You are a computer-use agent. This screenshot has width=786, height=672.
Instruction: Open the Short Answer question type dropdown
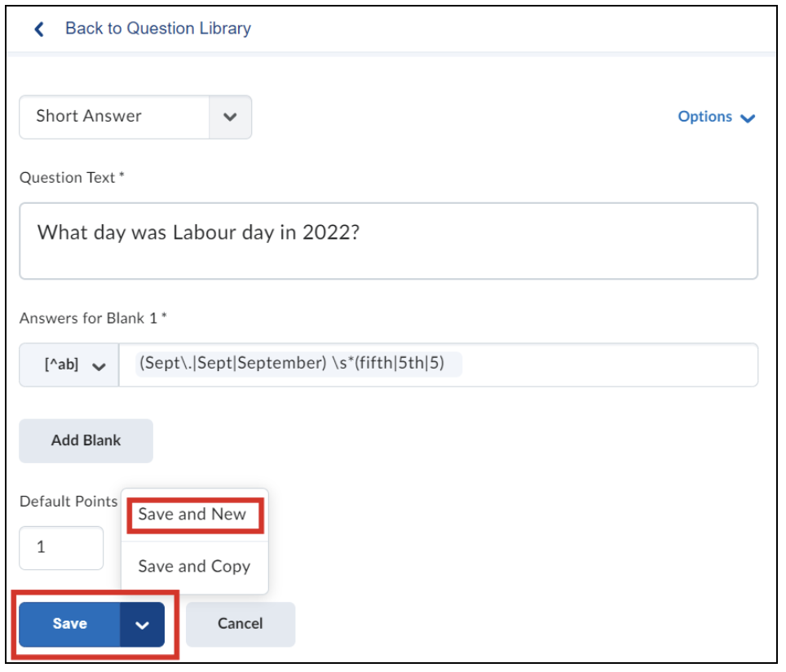coord(135,117)
